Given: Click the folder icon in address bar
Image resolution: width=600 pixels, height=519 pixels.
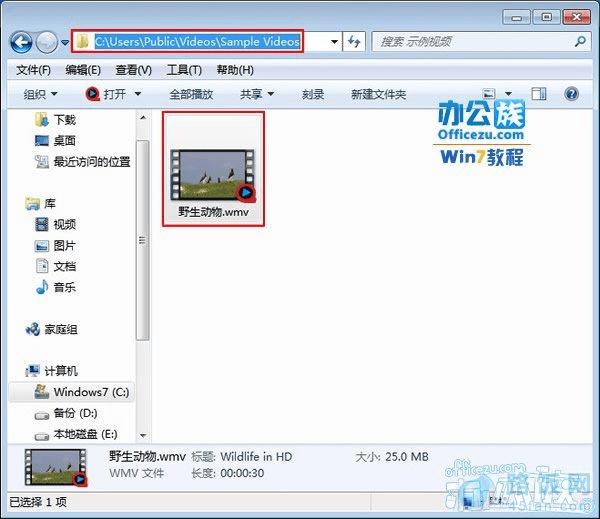Looking at the screenshot, I should coord(83,41).
